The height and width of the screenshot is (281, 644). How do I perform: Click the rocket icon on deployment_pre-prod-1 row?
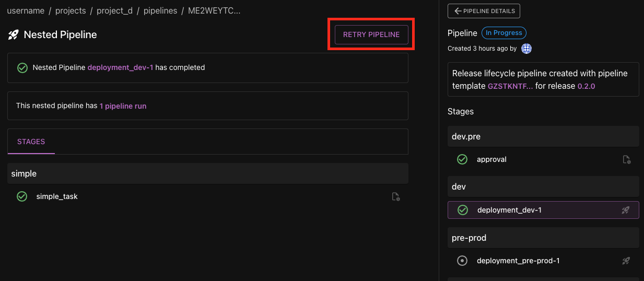pos(625,261)
